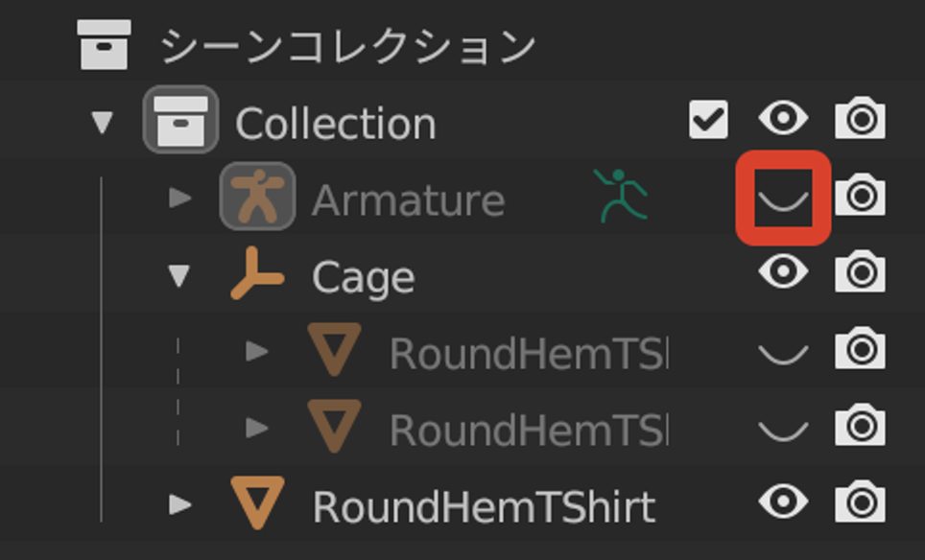The height and width of the screenshot is (560, 925).
Task: Toggle render camera for Cage
Action: point(860,271)
